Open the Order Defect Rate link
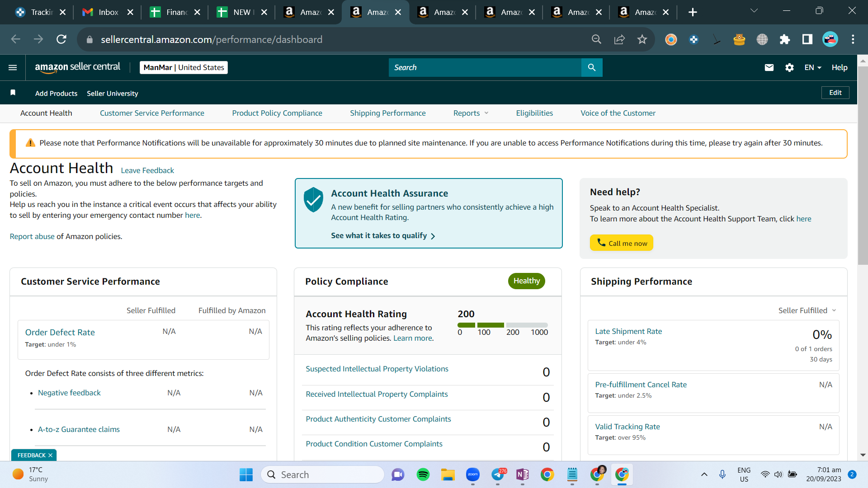 pos(60,332)
